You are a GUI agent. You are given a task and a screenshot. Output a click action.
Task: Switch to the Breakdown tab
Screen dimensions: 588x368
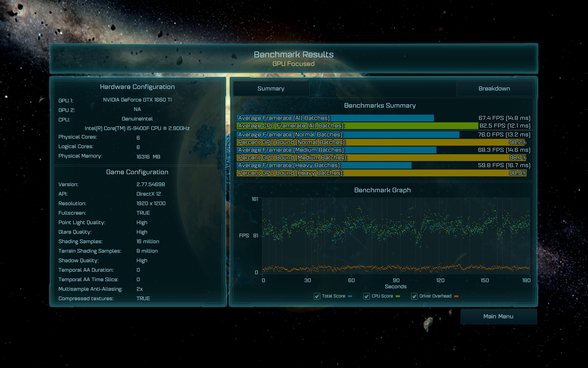(494, 89)
